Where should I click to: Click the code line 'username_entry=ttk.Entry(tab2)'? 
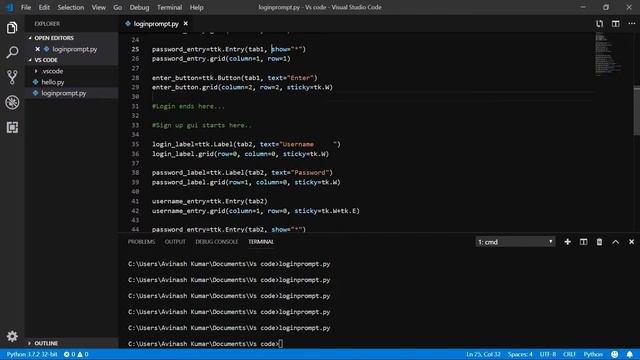click(x=210, y=201)
